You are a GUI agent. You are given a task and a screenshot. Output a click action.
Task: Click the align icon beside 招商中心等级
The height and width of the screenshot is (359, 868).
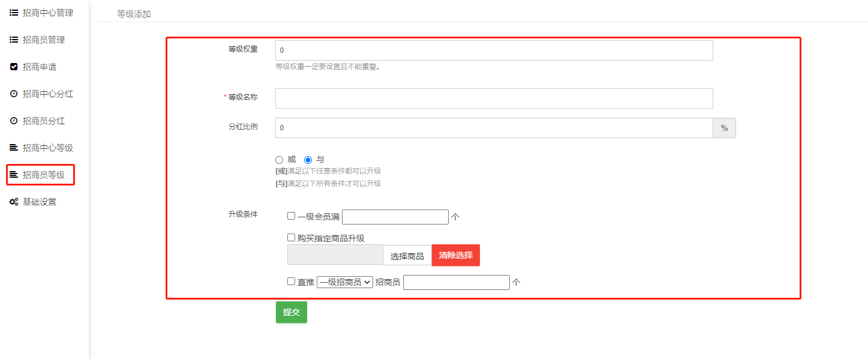pyautogui.click(x=14, y=148)
